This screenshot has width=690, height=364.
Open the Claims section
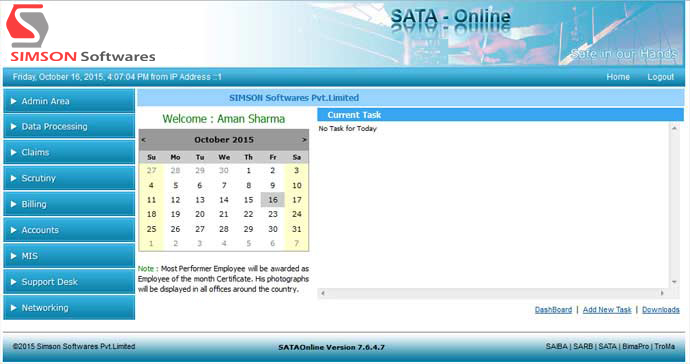(69, 152)
